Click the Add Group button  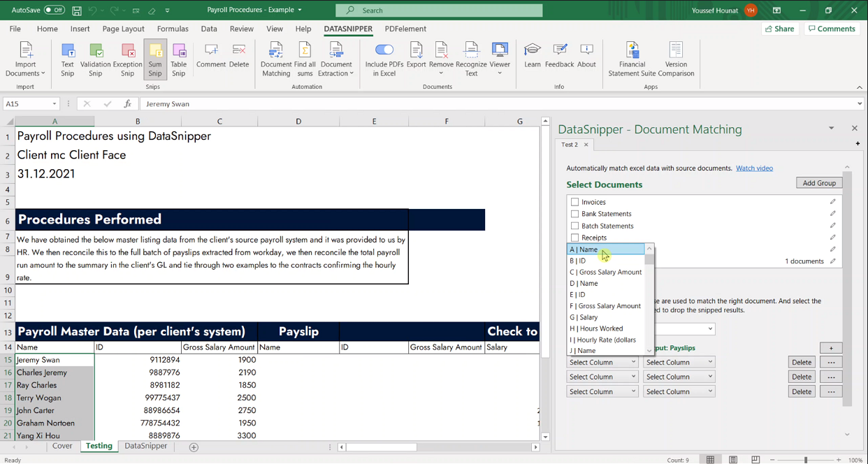819,183
